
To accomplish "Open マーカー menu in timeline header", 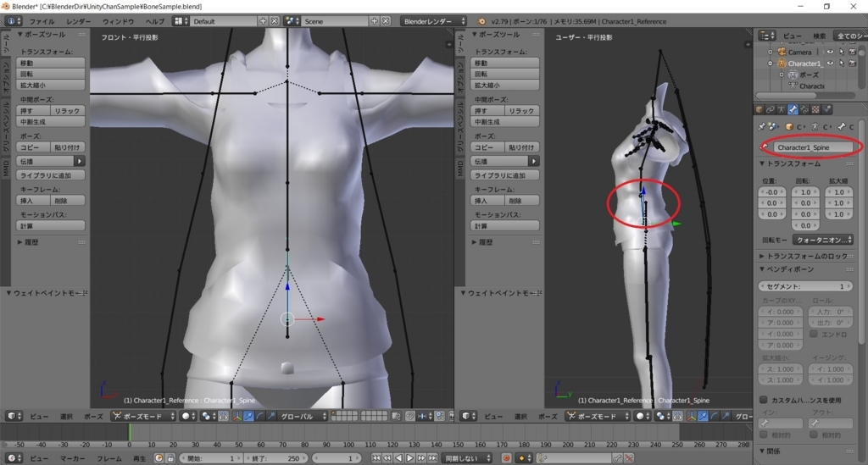I will click(x=73, y=458).
